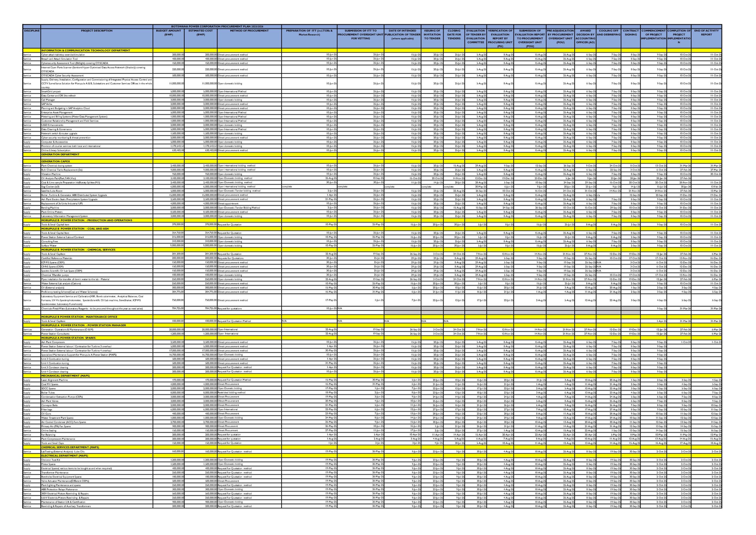Image resolution: width=756 pixels, height=535 pixels.
Task: Select the 'Filter bags' cell
Action: pos(97,409)
